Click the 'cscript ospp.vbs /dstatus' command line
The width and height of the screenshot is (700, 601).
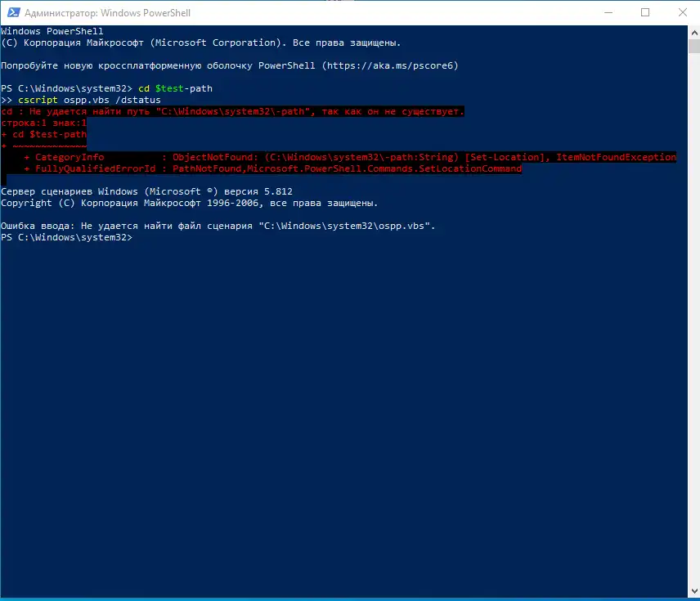tap(89, 100)
